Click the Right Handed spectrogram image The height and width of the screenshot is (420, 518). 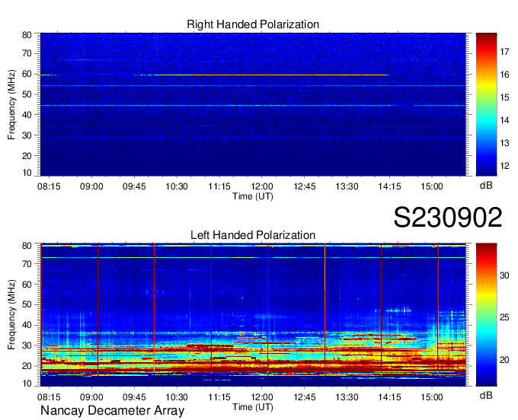(x=253, y=104)
